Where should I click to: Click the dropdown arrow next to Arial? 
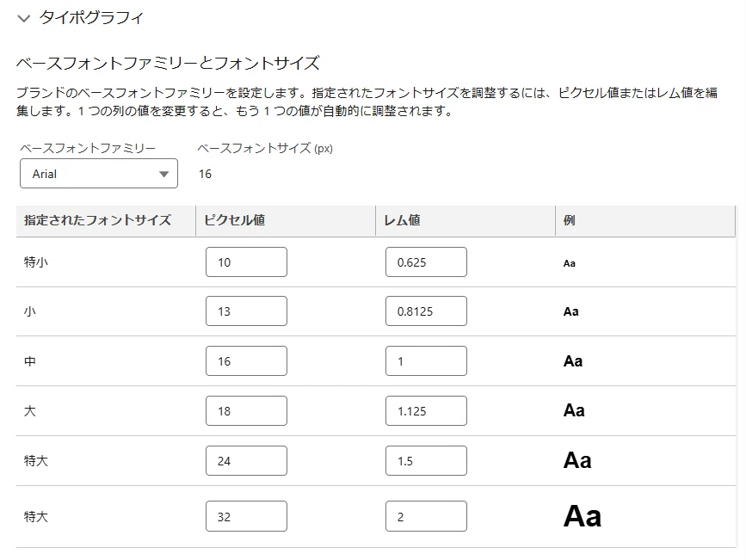click(163, 174)
